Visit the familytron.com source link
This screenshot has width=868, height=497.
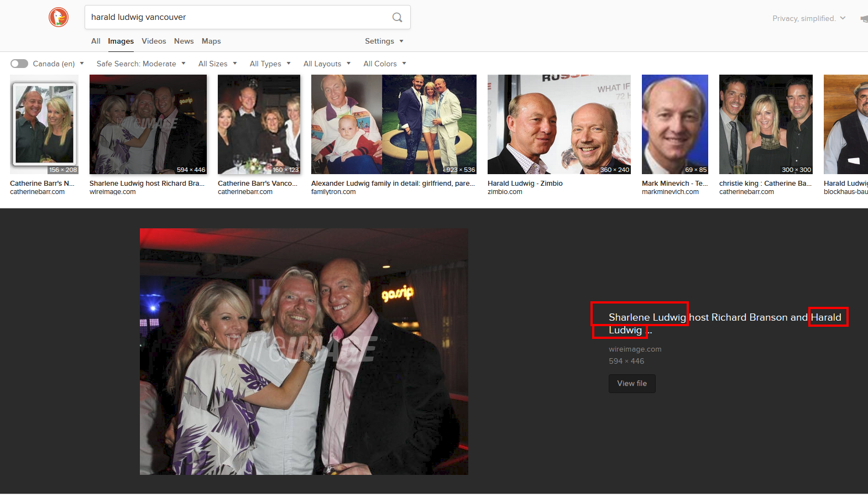click(x=333, y=192)
